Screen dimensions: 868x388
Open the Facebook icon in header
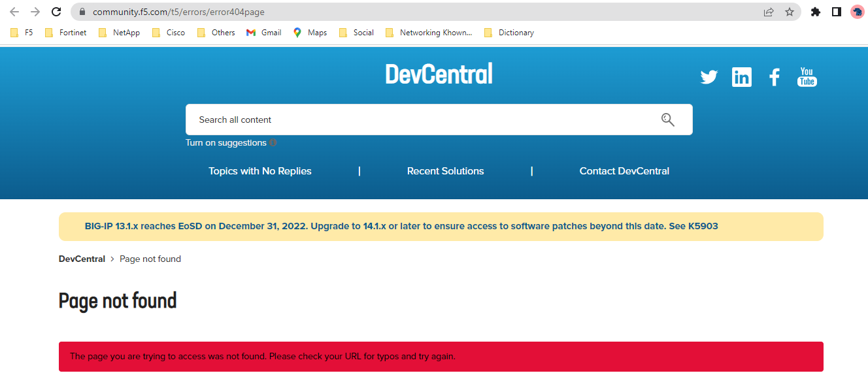(x=775, y=77)
